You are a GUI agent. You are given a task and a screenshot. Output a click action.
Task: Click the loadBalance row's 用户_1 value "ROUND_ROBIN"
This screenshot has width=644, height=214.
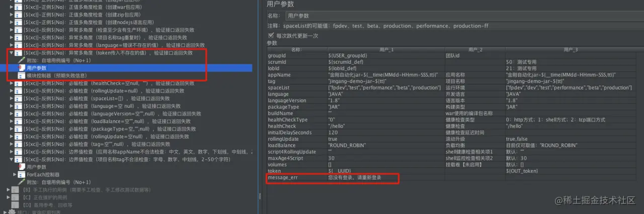click(386, 145)
